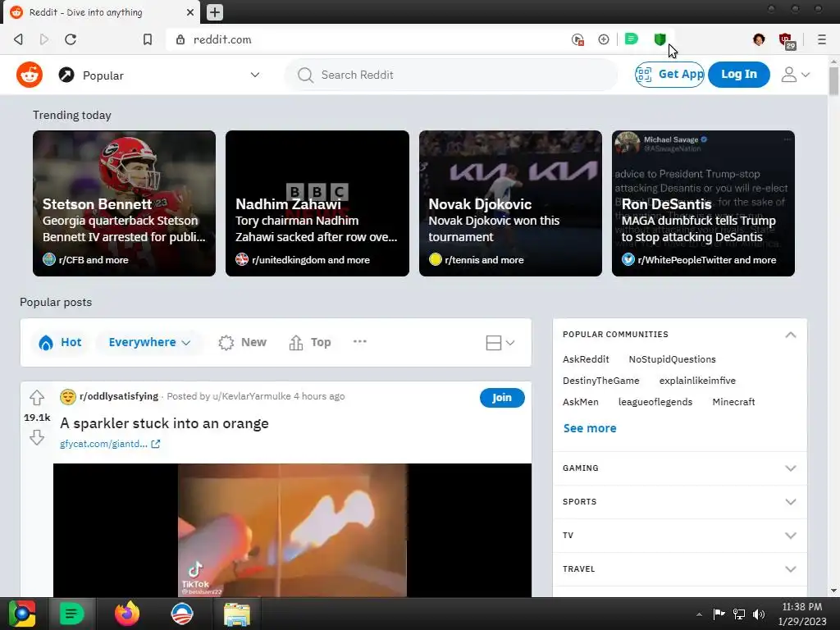Open the browser hamburger menu
Screen dimensions: 840x630
tap(821, 39)
